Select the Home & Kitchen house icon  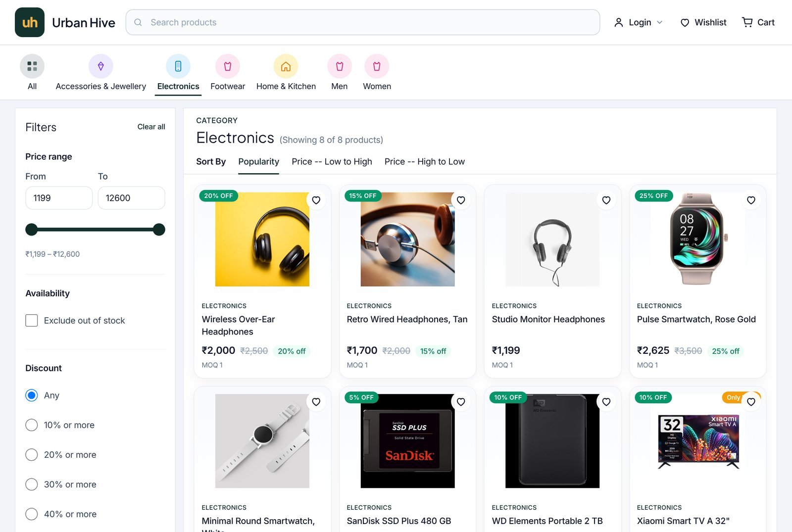pos(286,66)
